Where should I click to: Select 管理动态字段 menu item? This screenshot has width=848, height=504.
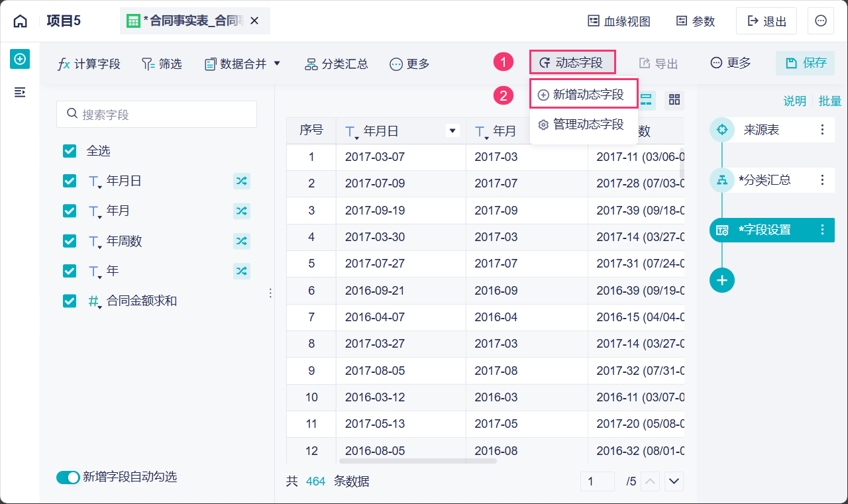point(584,125)
